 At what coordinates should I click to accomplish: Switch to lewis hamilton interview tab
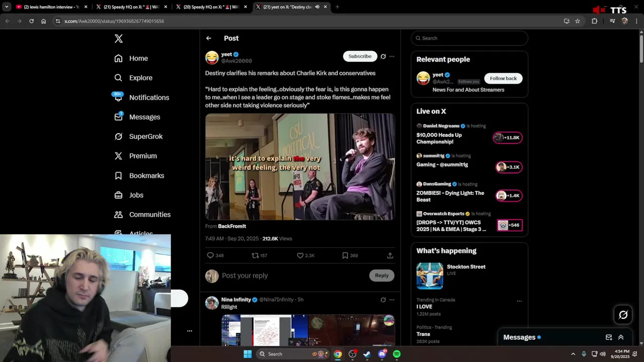pos(52,7)
